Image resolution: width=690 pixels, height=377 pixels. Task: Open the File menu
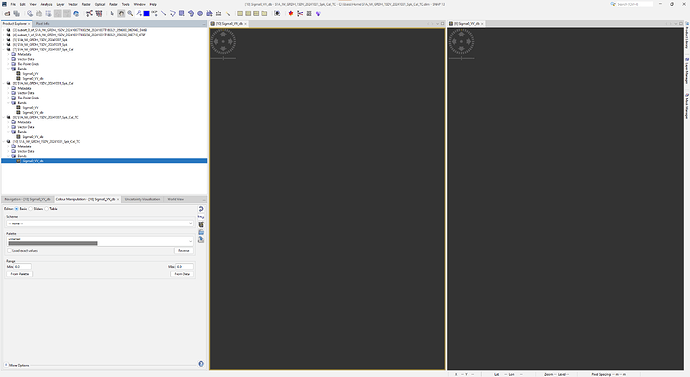13,4
